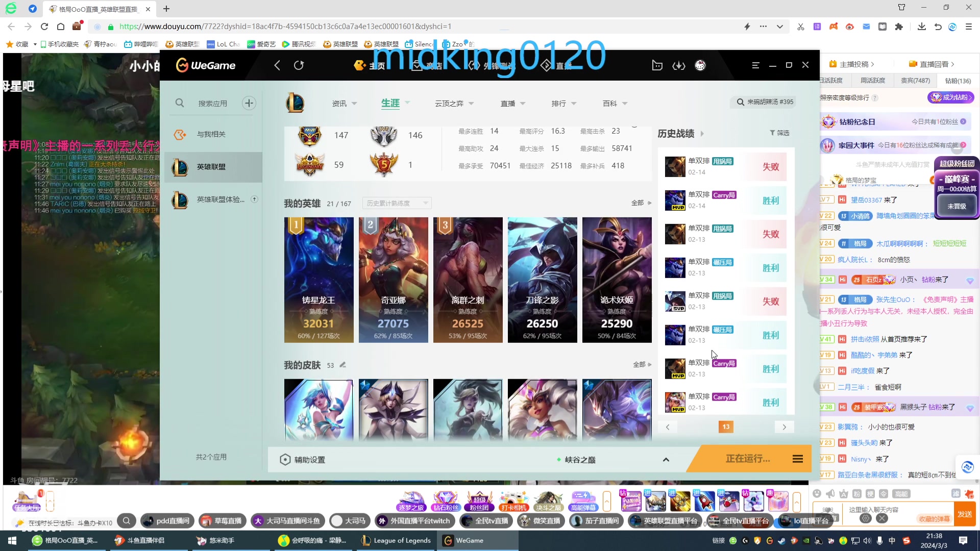Open 钻石粉丝 activity icon
980x551 pixels.
446,501
